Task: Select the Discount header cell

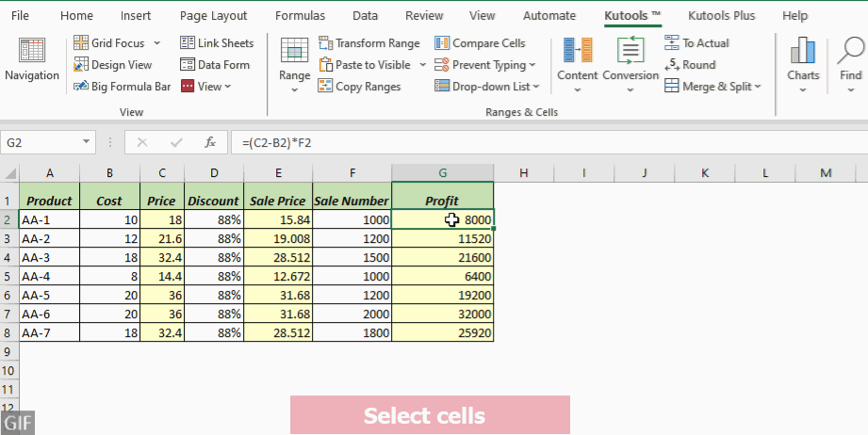Action: pyautogui.click(x=214, y=197)
